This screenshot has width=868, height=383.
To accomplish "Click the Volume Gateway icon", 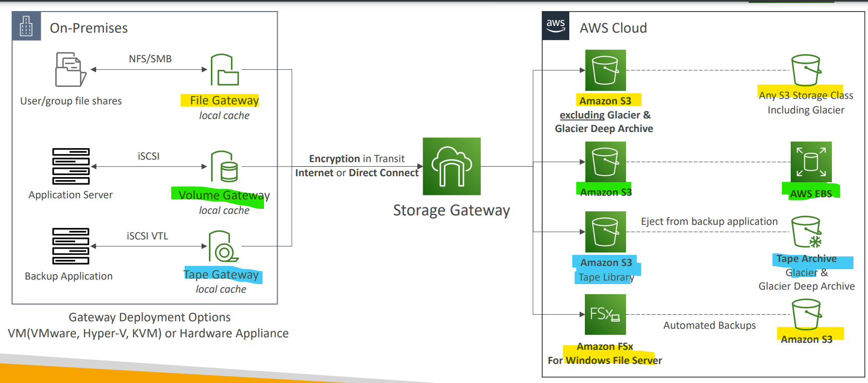I will pyautogui.click(x=224, y=166).
